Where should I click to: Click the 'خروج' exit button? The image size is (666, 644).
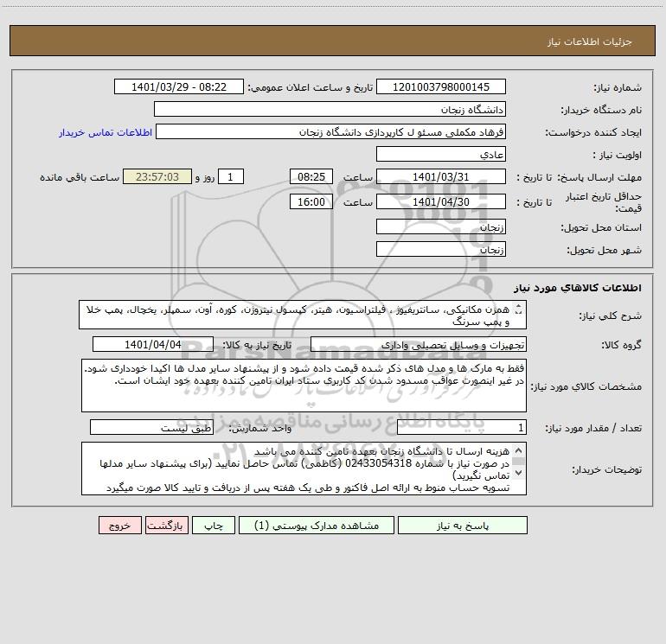(119, 525)
